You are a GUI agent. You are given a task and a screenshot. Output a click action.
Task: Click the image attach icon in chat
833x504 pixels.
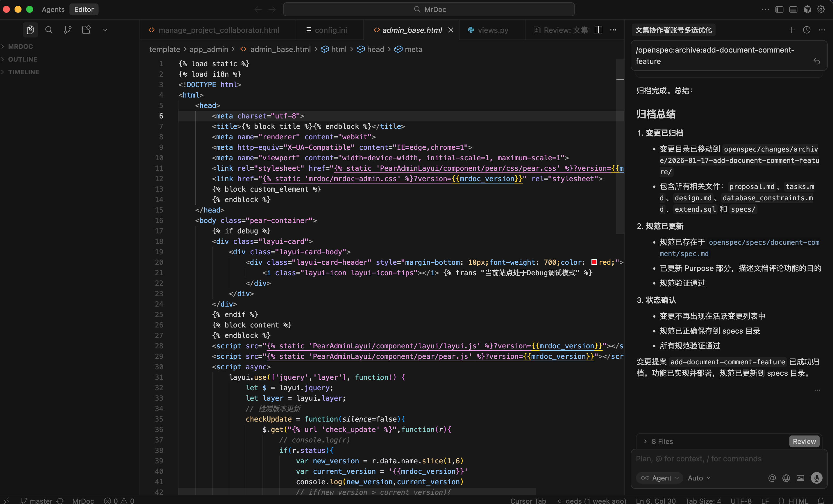coord(800,478)
